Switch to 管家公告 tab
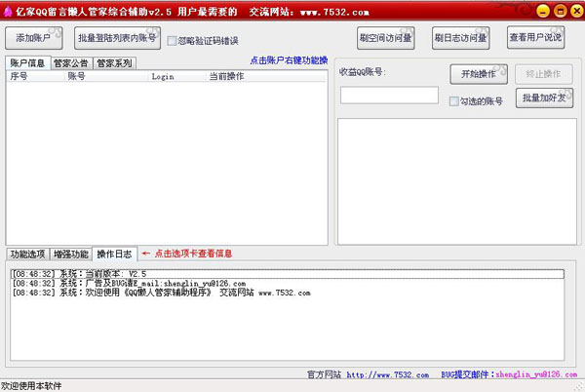585x392 pixels. tap(71, 63)
